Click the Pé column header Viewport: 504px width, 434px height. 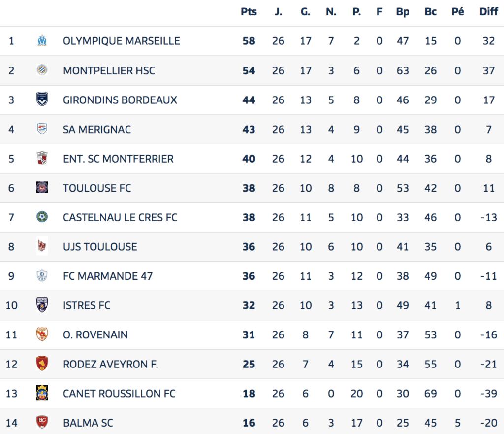[458, 12]
